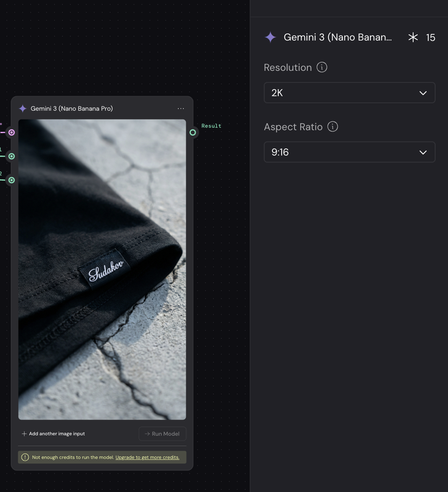Image resolution: width=448 pixels, height=492 pixels.
Task: Expand the Aspect Ratio dropdown showing 9:16
Action: pos(349,152)
